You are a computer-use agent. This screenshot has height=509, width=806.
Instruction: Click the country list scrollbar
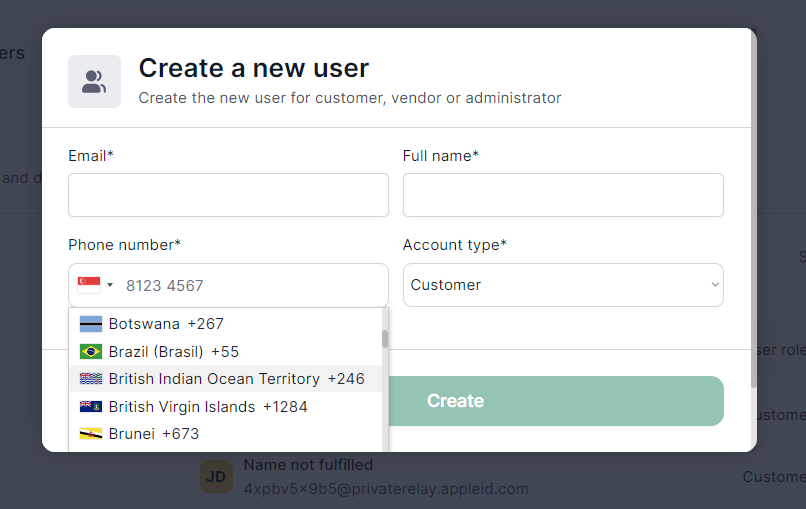coord(385,340)
